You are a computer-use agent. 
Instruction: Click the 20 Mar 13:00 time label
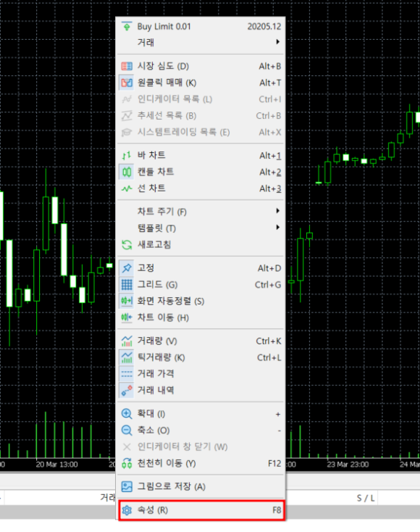[56, 465]
